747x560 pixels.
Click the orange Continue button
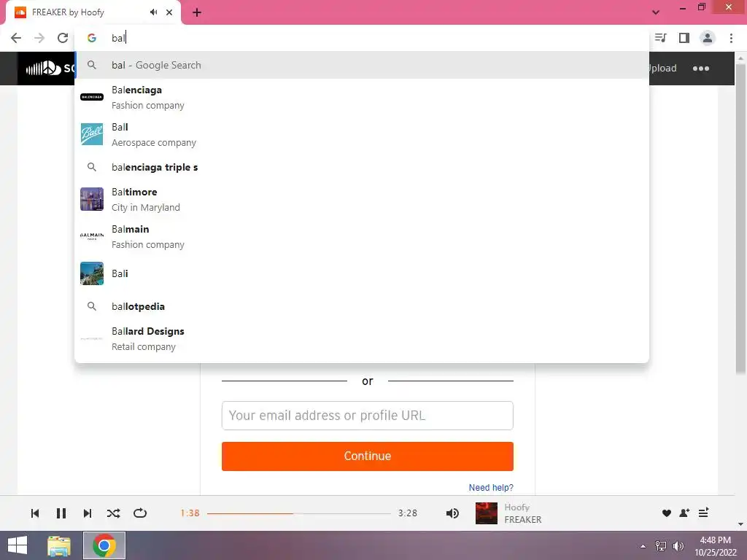point(368,456)
